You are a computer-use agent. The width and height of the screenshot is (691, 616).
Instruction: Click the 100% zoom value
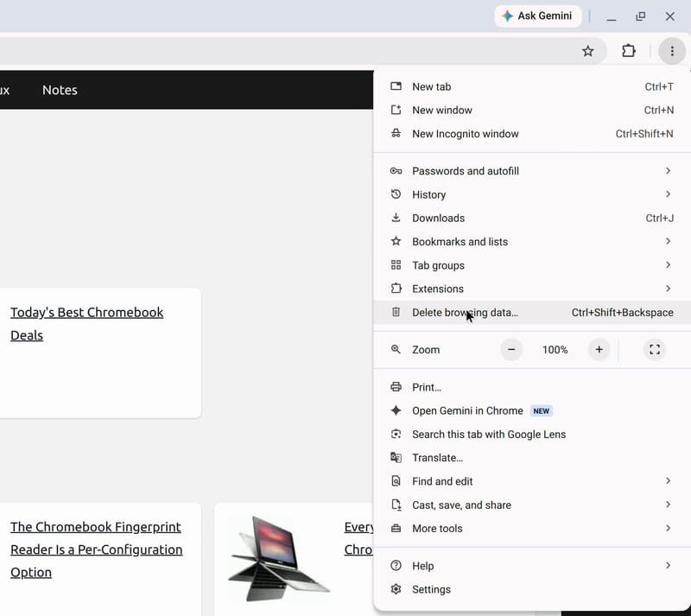click(555, 350)
